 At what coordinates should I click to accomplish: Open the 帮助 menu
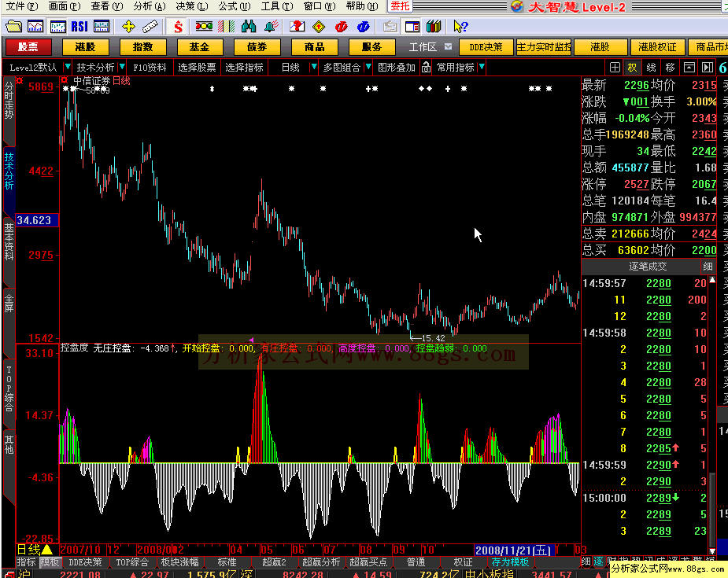pyautogui.click(x=363, y=6)
